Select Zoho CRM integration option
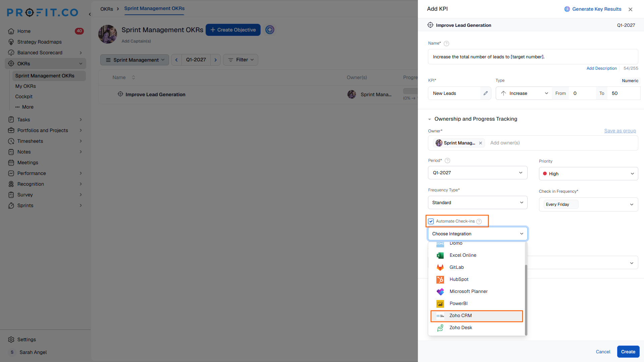 [x=477, y=316]
